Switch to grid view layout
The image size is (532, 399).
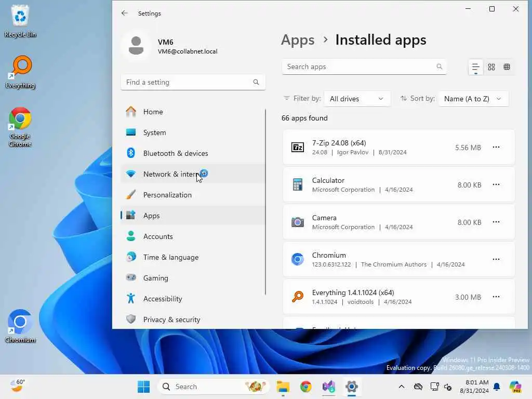(x=491, y=67)
